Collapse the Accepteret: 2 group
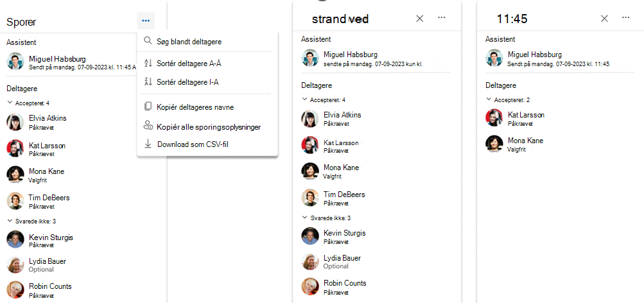644x303 pixels. [x=489, y=100]
